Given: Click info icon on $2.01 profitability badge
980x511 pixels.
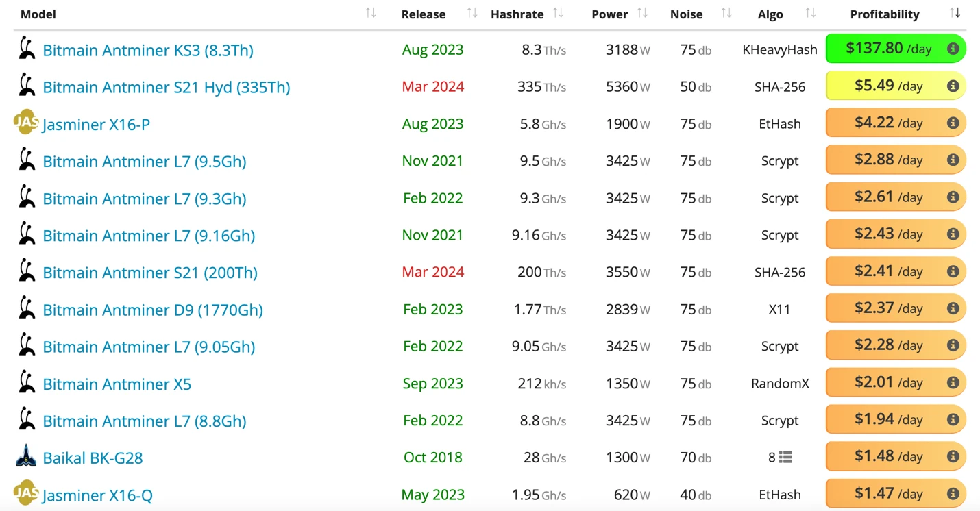Looking at the screenshot, I should tap(953, 383).
